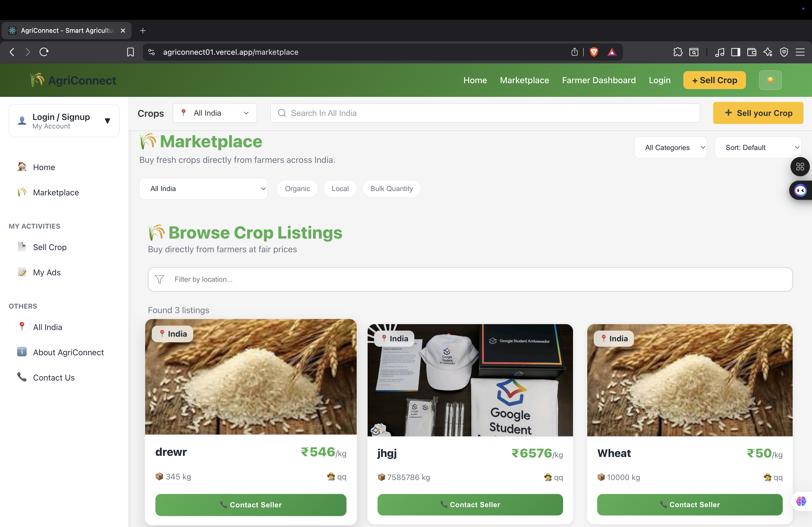812x527 pixels.
Task: Open Sell Crop from My Activities sidebar
Action: [x=22, y=247]
